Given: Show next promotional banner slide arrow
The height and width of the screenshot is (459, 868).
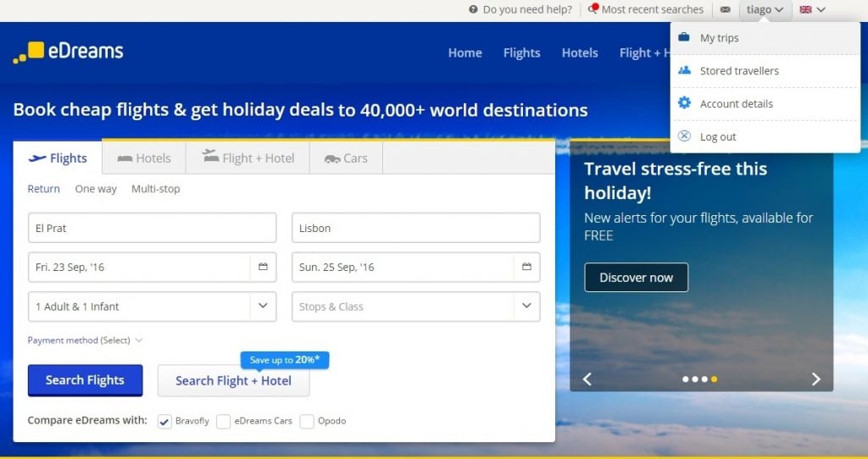Looking at the screenshot, I should pos(815,379).
